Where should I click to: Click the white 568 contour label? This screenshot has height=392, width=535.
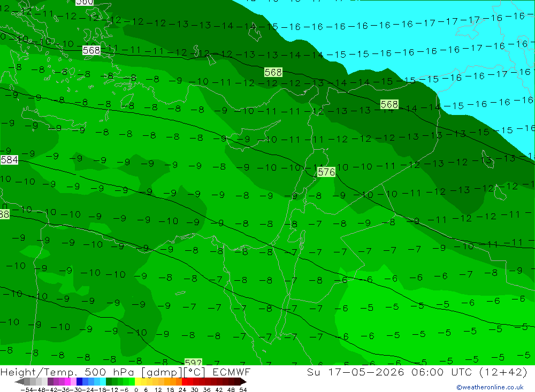point(91,50)
